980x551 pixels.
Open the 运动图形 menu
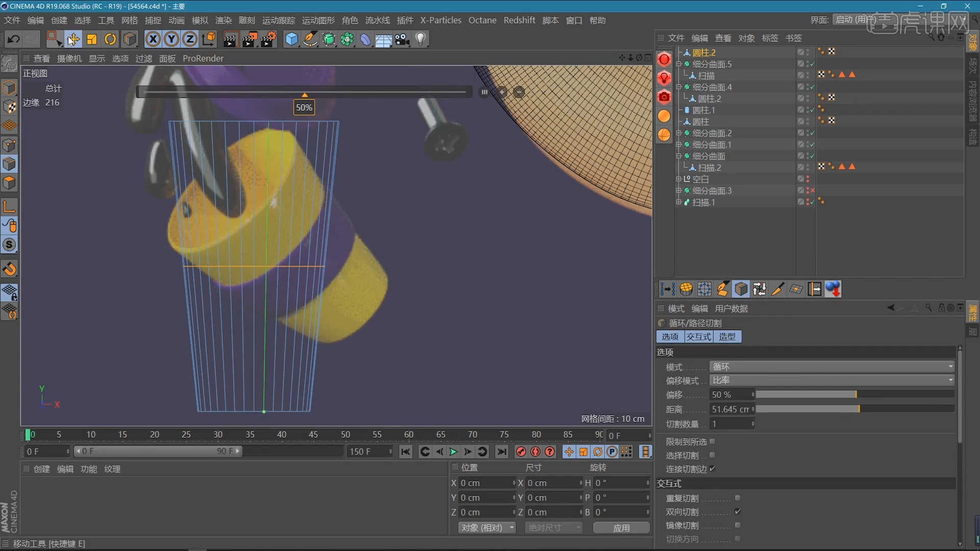pos(318,20)
